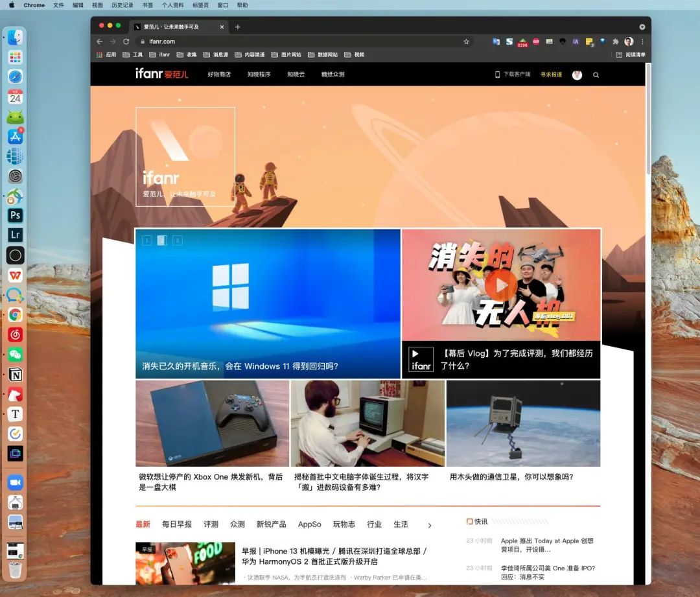Open Photoshop from the dock
Viewport: 700px width, 597px height.
click(15, 215)
